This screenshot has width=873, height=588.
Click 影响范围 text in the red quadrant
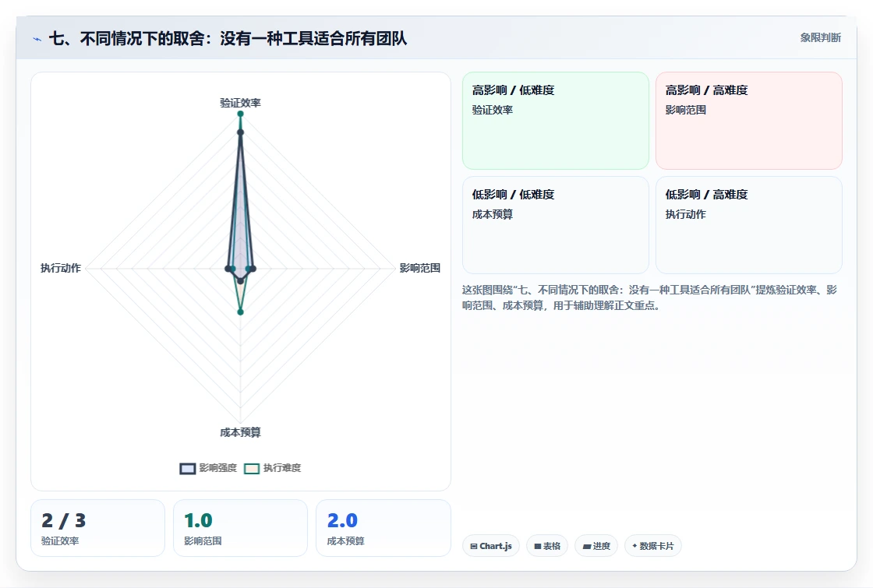[686, 110]
